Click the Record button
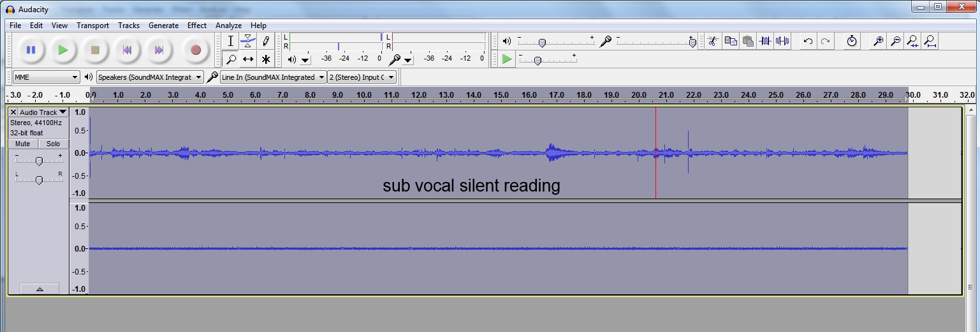Image resolution: width=980 pixels, height=332 pixels. tap(196, 50)
